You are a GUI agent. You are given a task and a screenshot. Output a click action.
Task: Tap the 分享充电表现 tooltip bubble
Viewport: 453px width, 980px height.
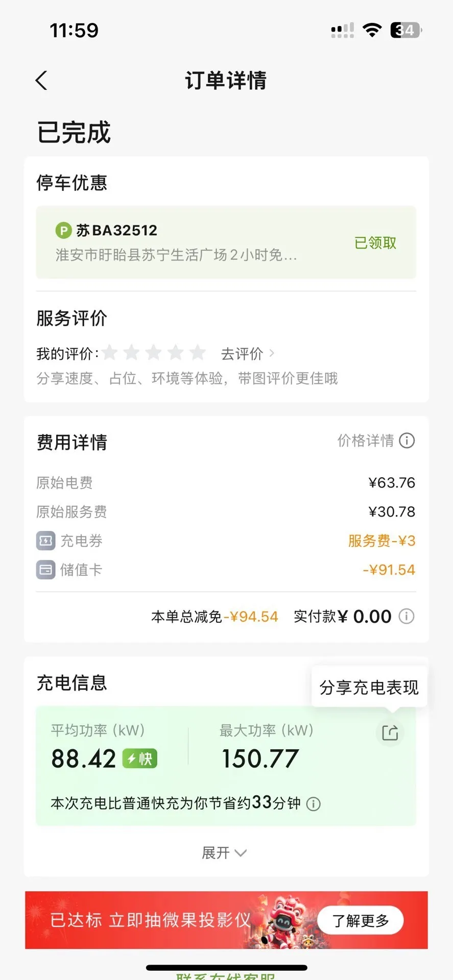pos(369,687)
